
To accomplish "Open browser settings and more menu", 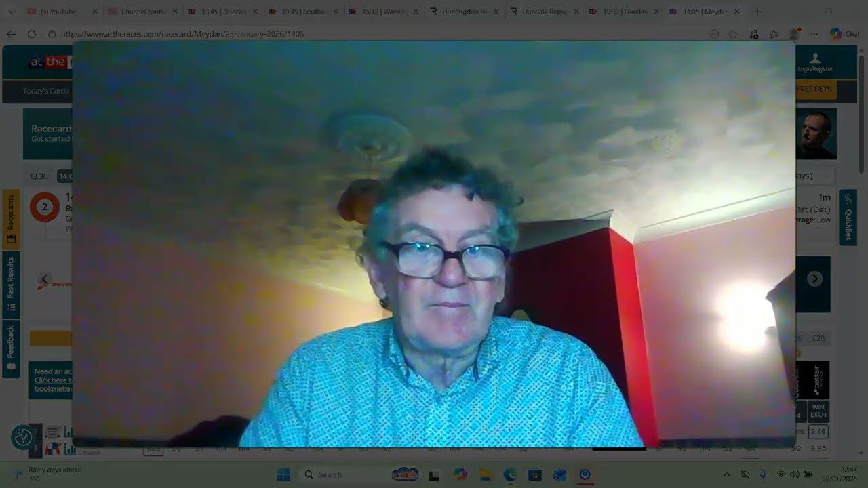I will [814, 34].
